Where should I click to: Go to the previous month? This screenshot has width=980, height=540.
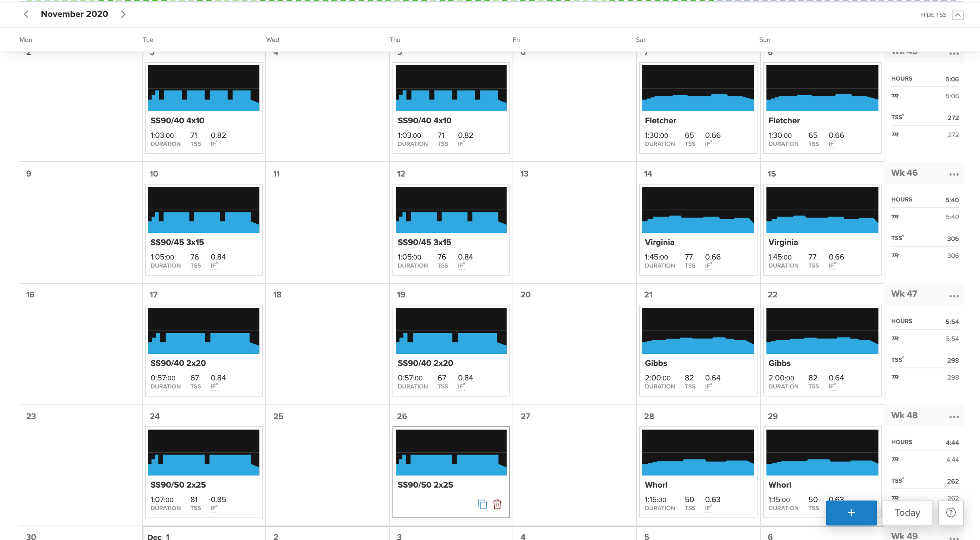coord(26,15)
